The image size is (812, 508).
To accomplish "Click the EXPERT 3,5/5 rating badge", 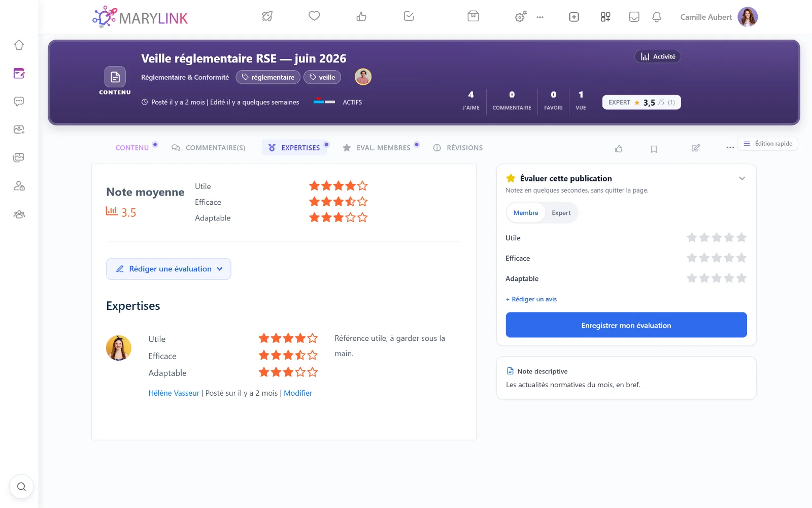I will 641,102.
